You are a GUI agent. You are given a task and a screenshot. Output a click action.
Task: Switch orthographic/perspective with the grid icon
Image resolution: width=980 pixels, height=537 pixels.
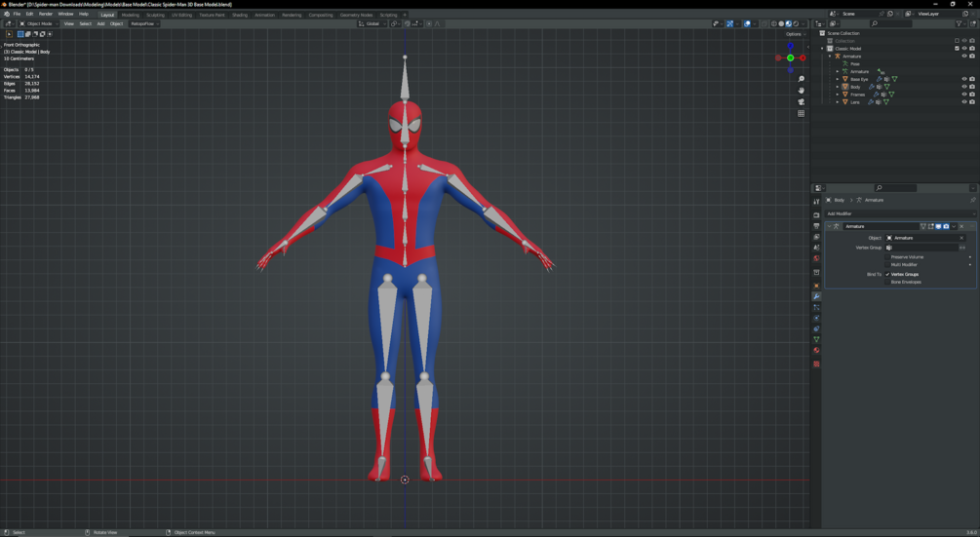pyautogui.click(x=802, y=113)
